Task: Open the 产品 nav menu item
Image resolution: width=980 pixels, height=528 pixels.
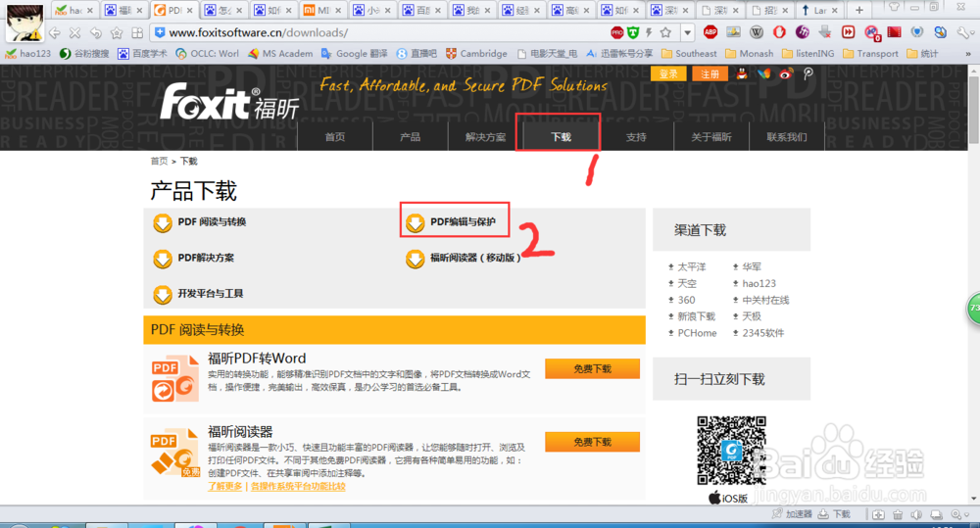Action: [410, 137]
